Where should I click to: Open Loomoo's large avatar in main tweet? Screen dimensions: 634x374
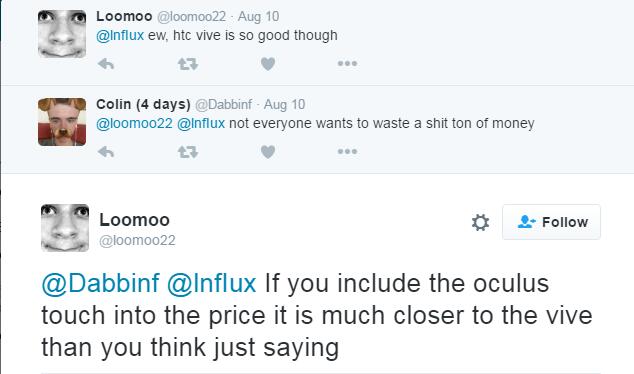65,228
